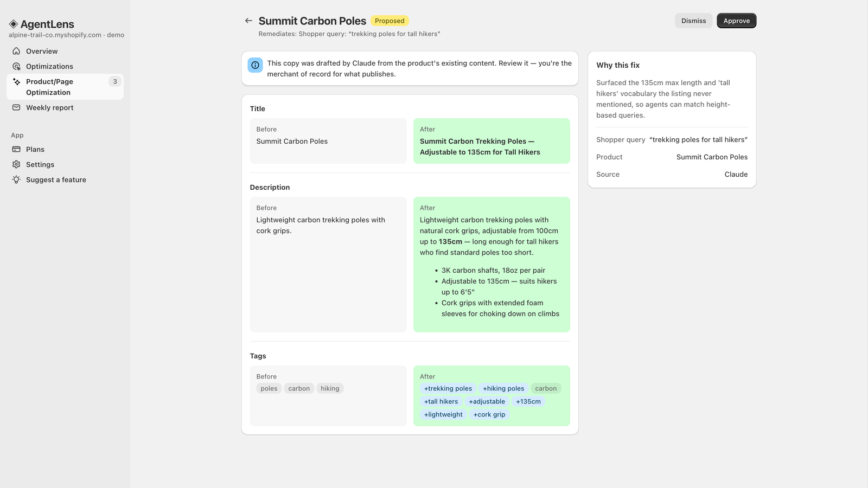Click the Suggest a feature lightbulb icon
868x488 pixels.
[x=16, y=179]
